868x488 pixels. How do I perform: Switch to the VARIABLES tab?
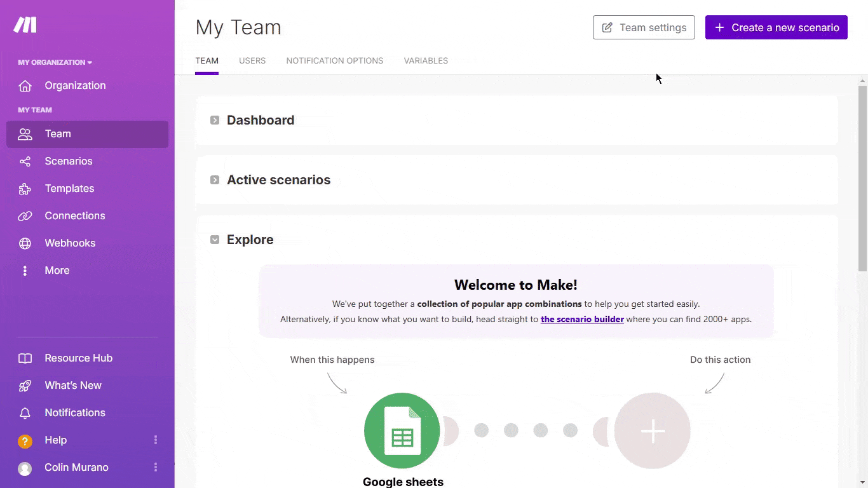pyautogui.click(x=426, y=61)
